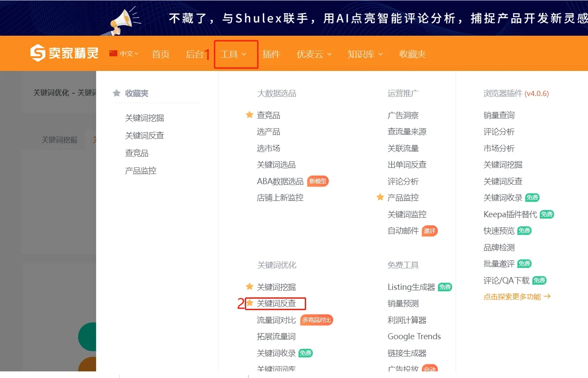Expand the 知识库 dropdown
Viewport: 588px width, 378px height.
coord(365,54)
